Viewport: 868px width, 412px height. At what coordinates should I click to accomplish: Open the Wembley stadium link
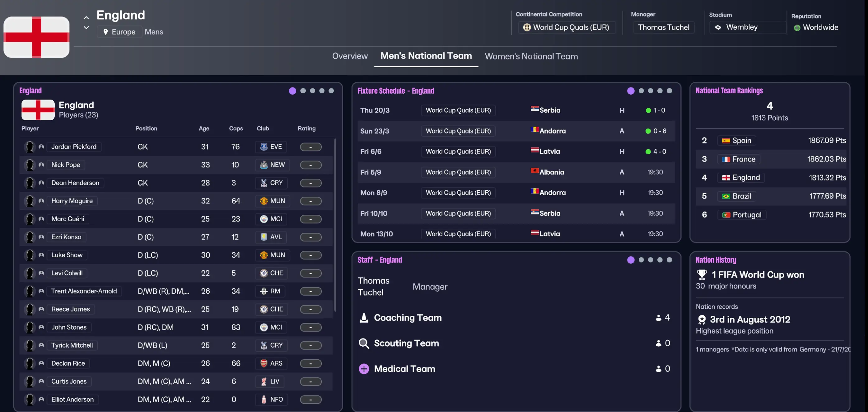(747, 27)
